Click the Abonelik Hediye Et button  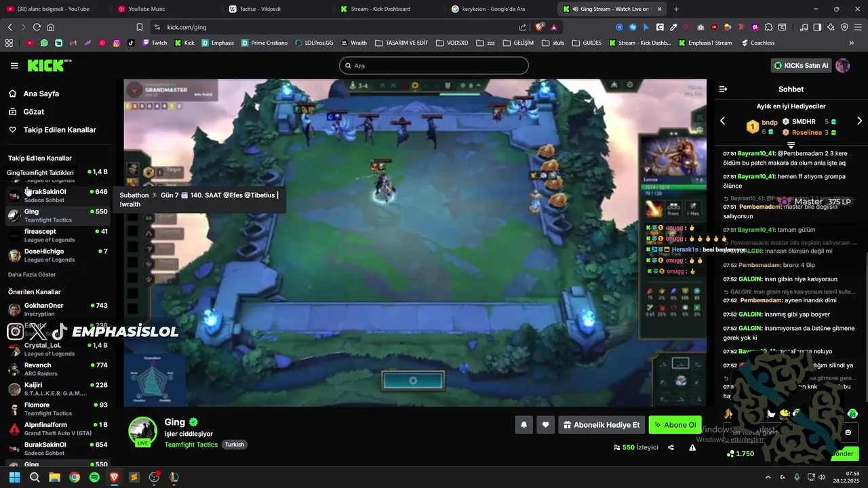[601, 425]
